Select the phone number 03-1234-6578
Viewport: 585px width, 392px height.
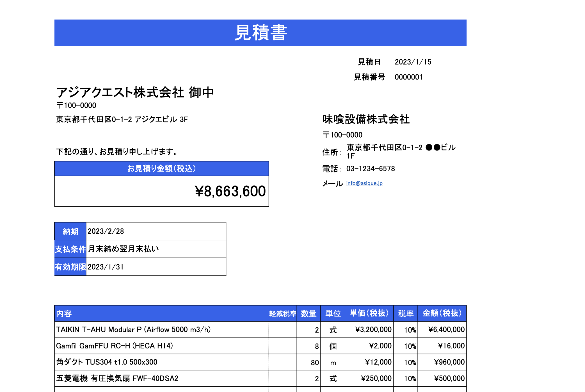point(370,169)
